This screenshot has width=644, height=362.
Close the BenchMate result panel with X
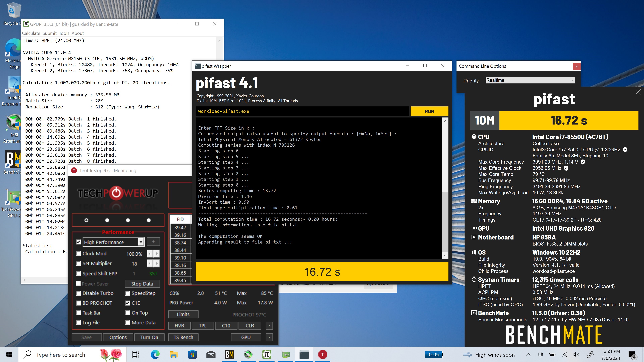[638, 92]
